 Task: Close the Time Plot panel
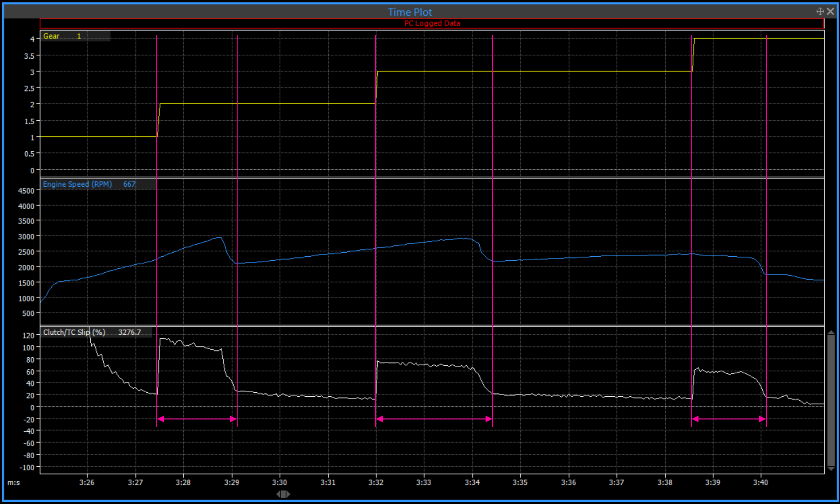tap(830, 12)
